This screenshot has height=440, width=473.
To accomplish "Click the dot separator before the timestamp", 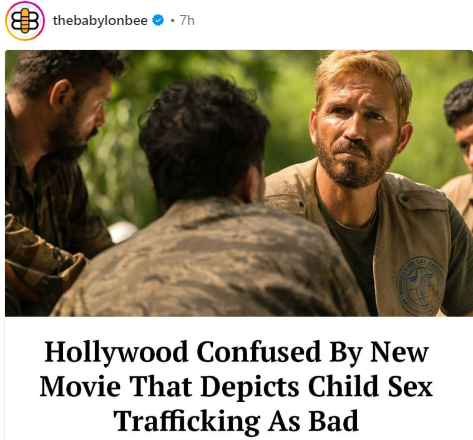I will 172,21.
